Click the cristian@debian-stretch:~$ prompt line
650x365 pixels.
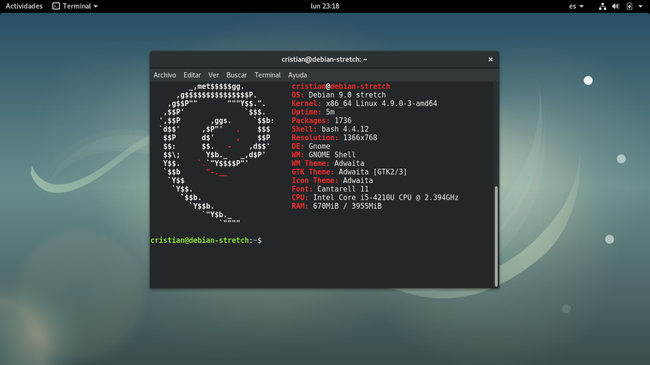pos(206,240)
